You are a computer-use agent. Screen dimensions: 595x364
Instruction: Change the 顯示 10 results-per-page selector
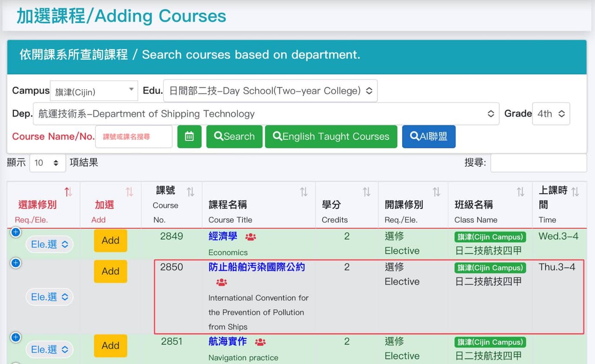pyautogui.click(x=47, y=163)
